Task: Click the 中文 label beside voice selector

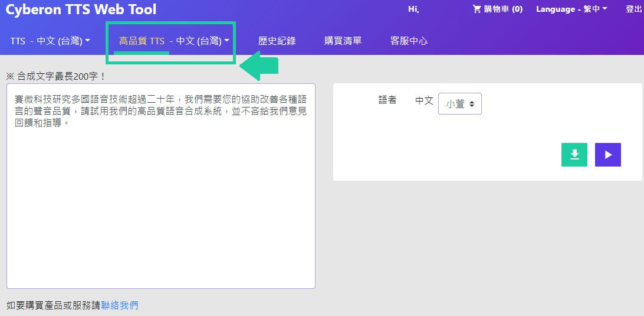Action: click(424, 100)
